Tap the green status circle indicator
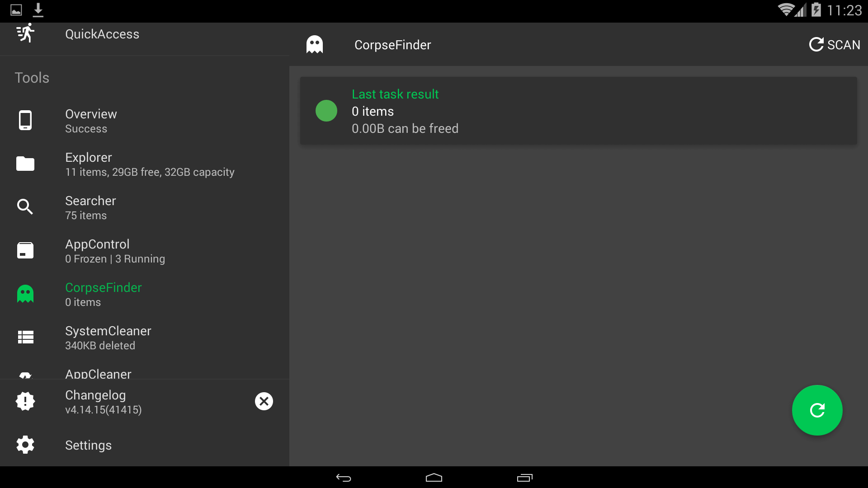This screenshot has height=488, width=868. tap(326, 111)
